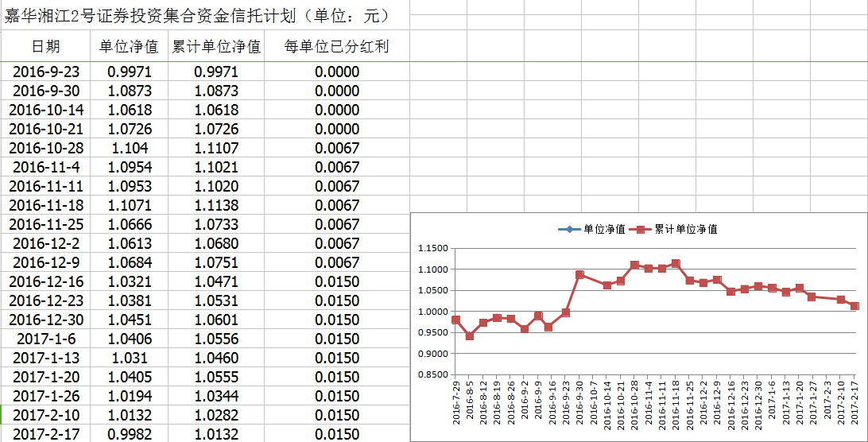Select the 2016-7-29 label on chart x-axis

tap(456, 403)
